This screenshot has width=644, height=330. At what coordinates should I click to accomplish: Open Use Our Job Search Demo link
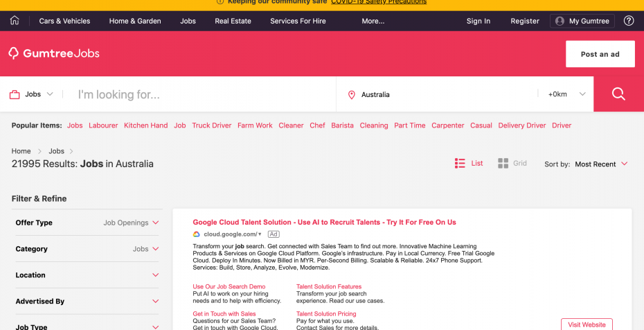229,286
